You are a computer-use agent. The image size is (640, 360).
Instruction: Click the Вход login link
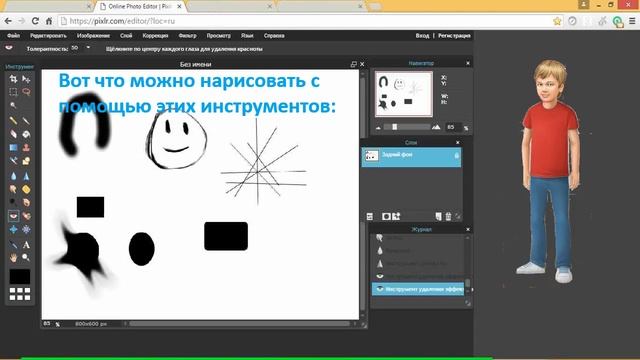click(x=422, y=36)
